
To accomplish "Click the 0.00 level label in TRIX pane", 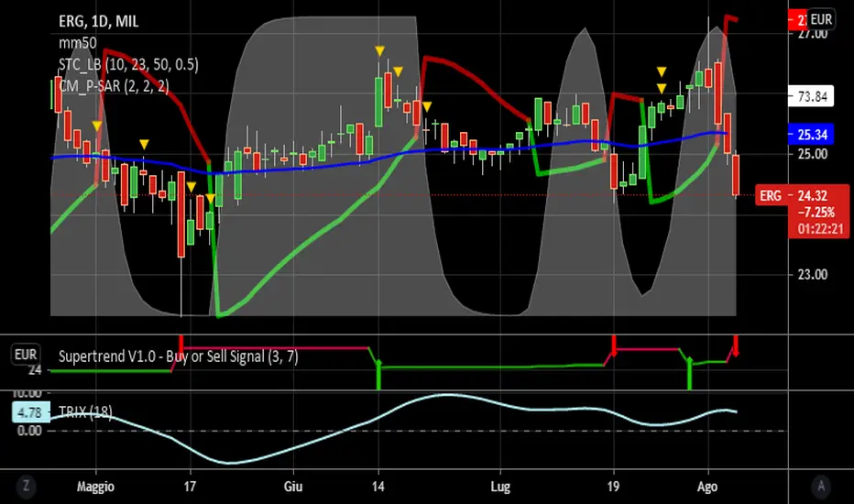I will (29, 431).
